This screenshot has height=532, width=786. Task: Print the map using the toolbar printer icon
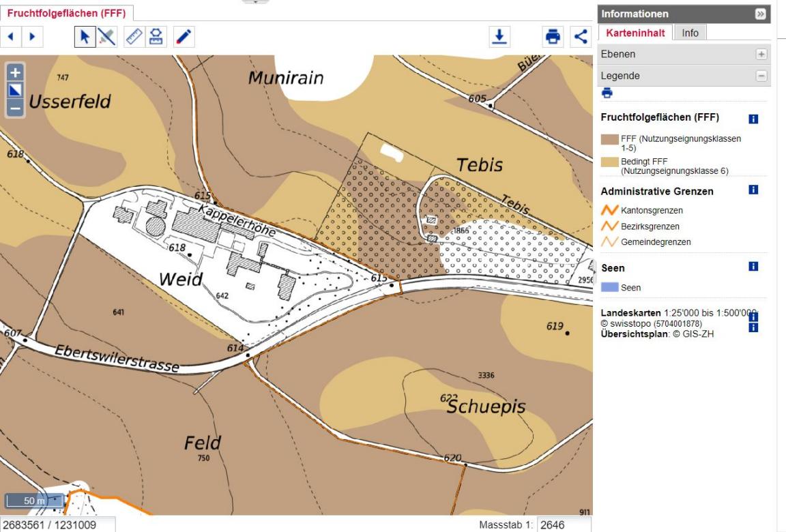point(553,36)
